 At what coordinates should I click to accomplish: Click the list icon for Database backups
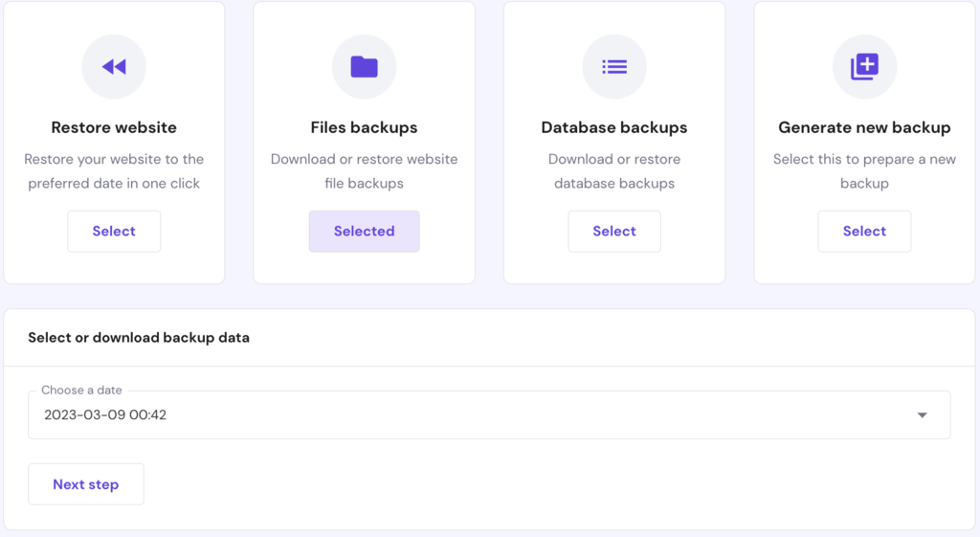click(614, 66)
